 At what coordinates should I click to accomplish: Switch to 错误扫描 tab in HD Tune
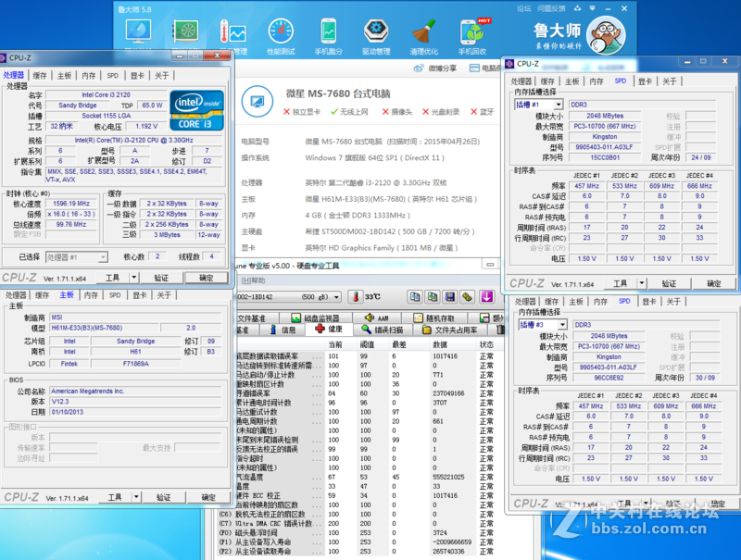(x=383, y=330)
